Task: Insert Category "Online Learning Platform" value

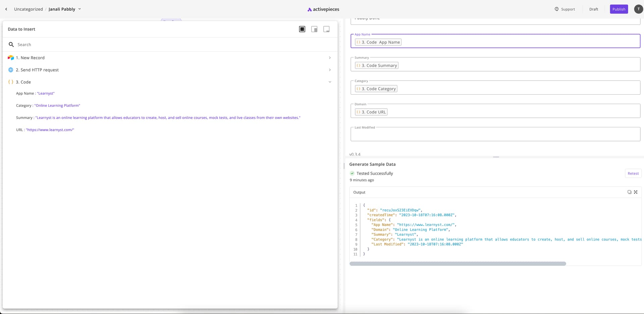Action: 48,105
